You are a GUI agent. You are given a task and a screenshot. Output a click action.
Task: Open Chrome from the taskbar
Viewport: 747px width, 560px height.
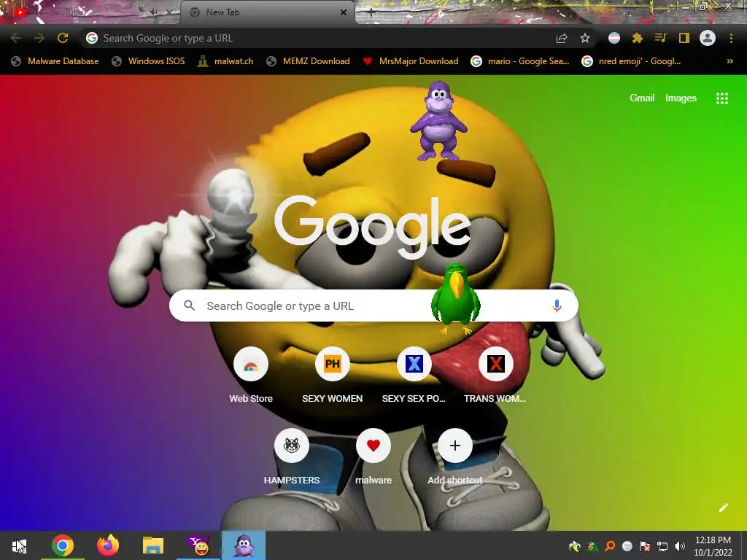pyautogui.click(x=63, y=545)
